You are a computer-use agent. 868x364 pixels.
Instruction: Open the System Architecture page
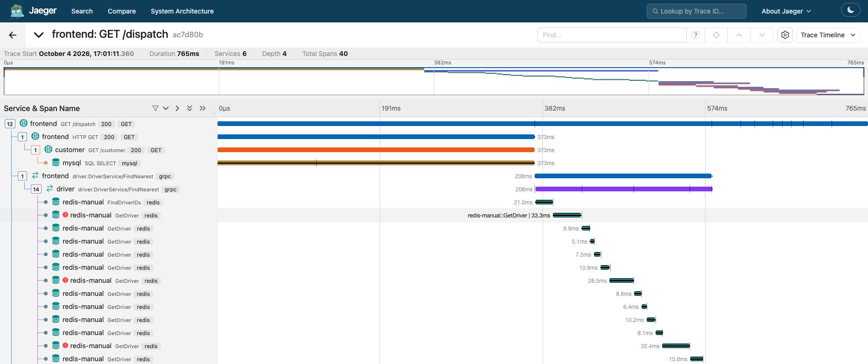point(182,11)
